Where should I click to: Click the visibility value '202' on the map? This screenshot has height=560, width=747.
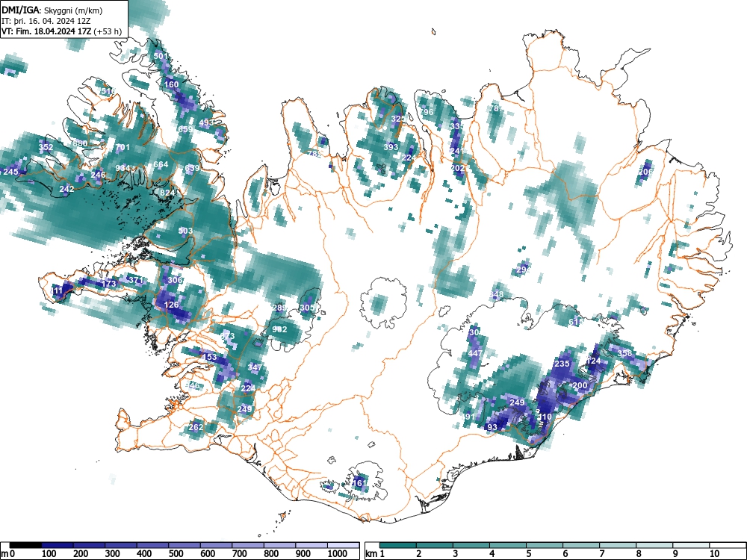coord(458,168)
